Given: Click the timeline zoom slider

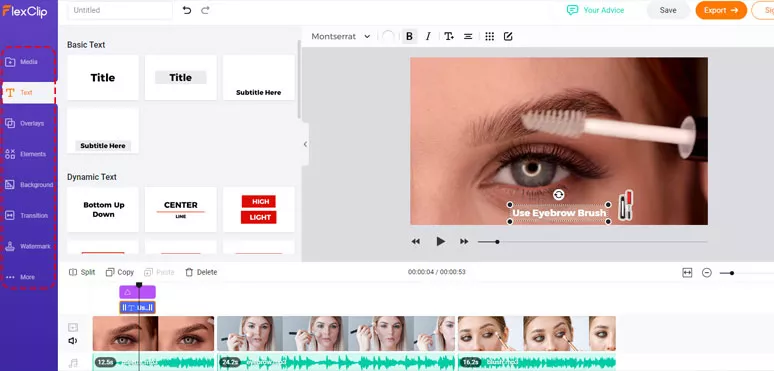Looking at the screenshot, I should click(x=746, y=273).
